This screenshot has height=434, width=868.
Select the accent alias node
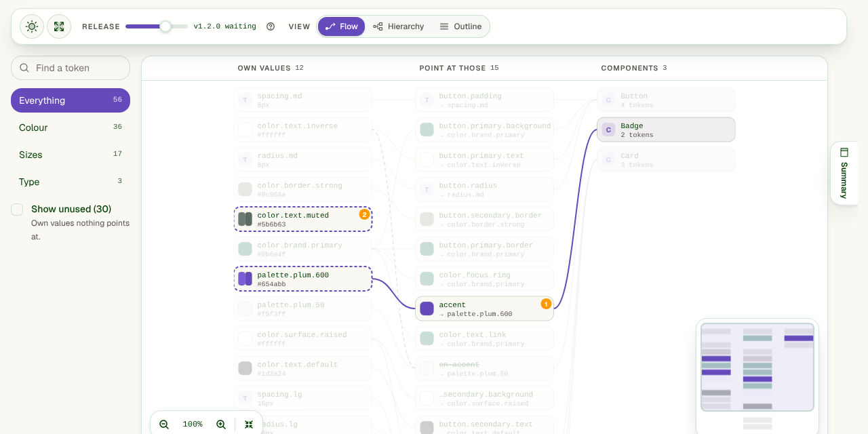(485, 309)
